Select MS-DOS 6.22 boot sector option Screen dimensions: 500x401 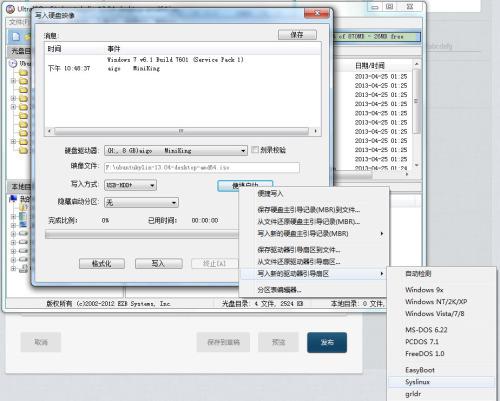[426, 330]
